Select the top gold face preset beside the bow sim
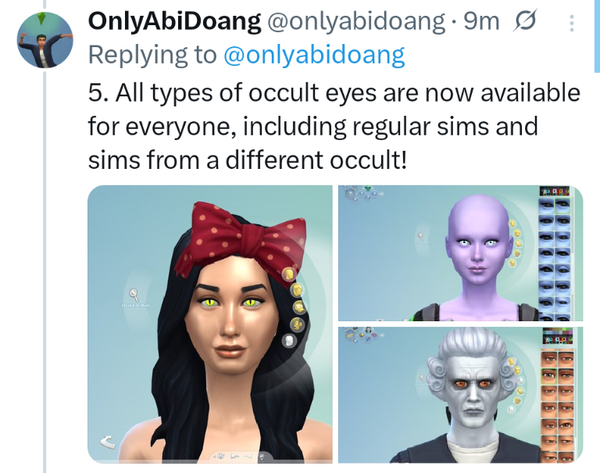Viewport: 600px width, 473px height. tap(290, 274)
